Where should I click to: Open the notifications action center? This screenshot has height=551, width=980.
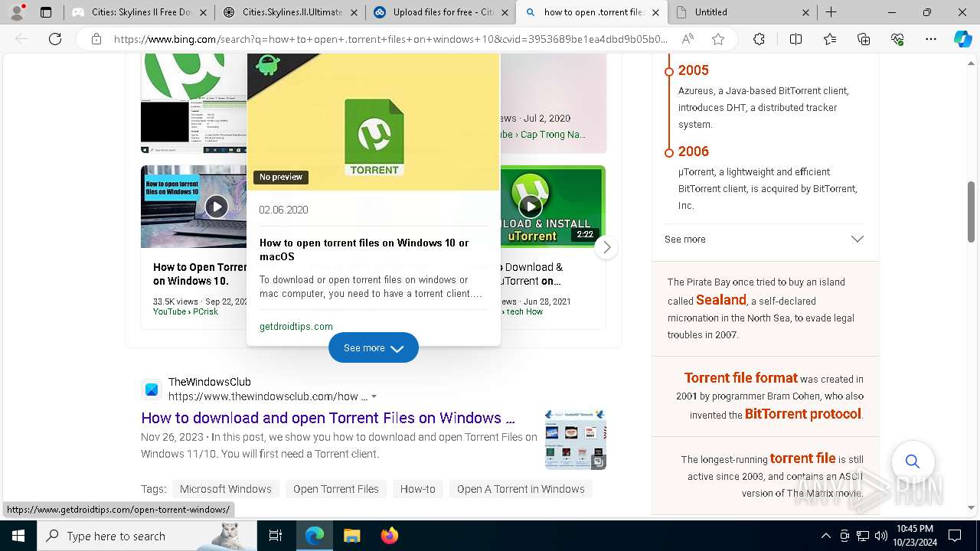point(955,536)
